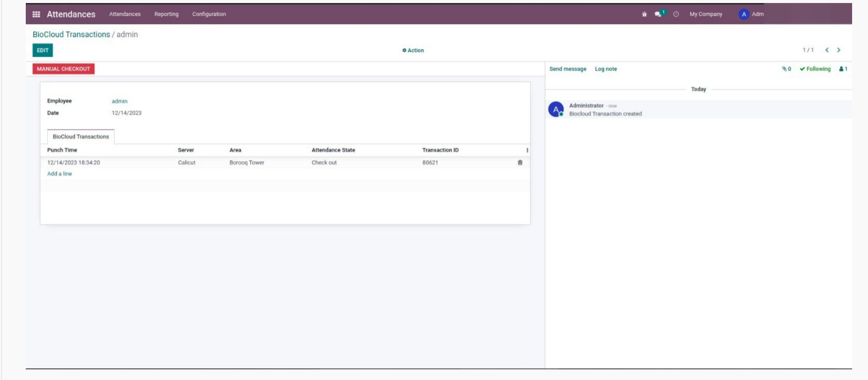Click the Borooq Tower area cell
This screenshot has height=380, width=868.
[x=247, y=162]
